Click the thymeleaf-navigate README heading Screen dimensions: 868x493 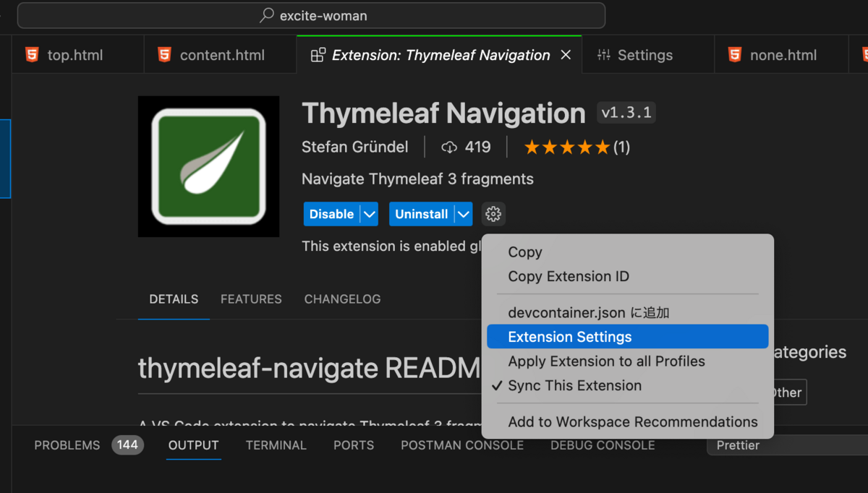coord(309,369)
